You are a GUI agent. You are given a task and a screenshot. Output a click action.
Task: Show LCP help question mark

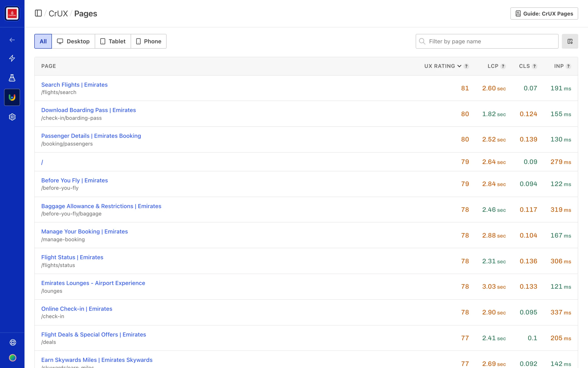(x=503, y=66)
